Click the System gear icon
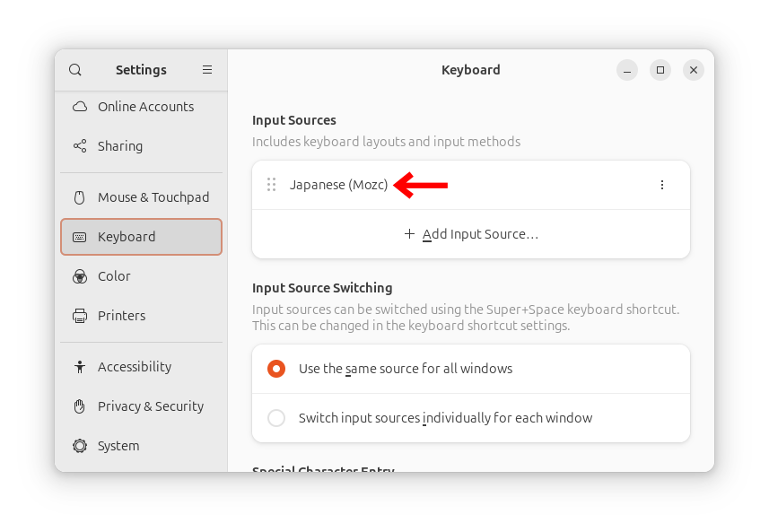 point(80,446)
